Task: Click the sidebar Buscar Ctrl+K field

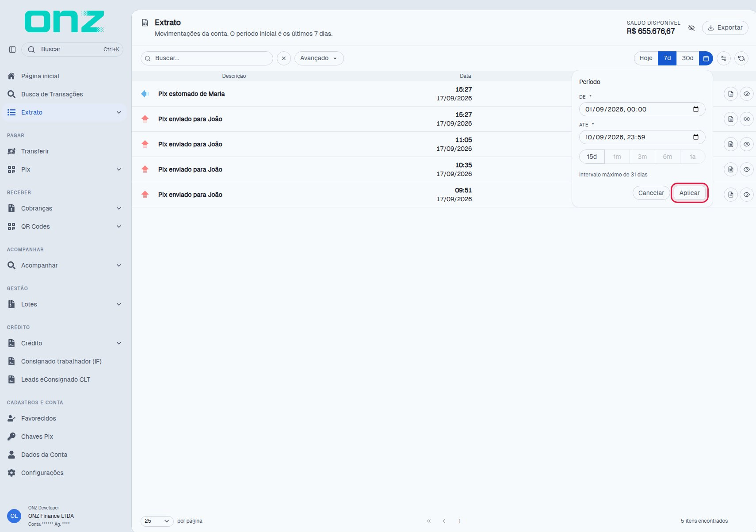Action: coord(72,50)
